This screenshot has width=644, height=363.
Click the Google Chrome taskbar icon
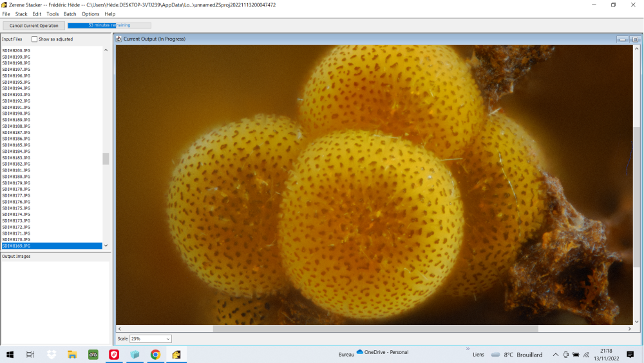click(x=155, y=355)
